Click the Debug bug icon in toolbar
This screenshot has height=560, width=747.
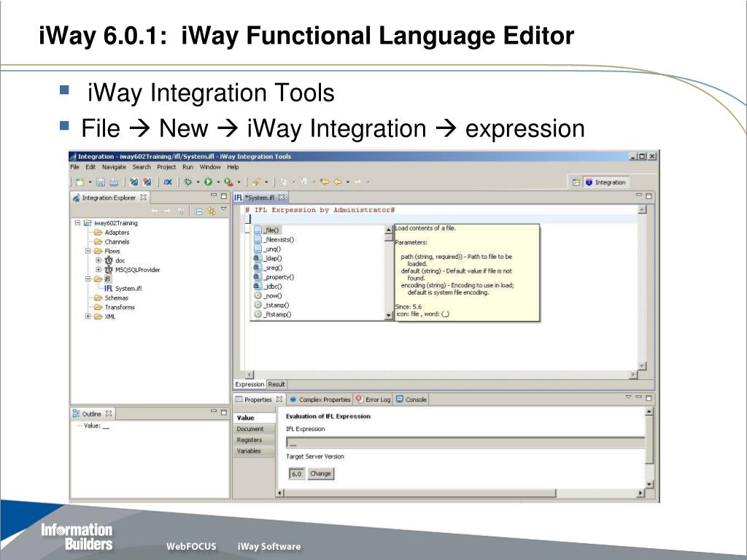pyautogui.click(x=188, y=182)
